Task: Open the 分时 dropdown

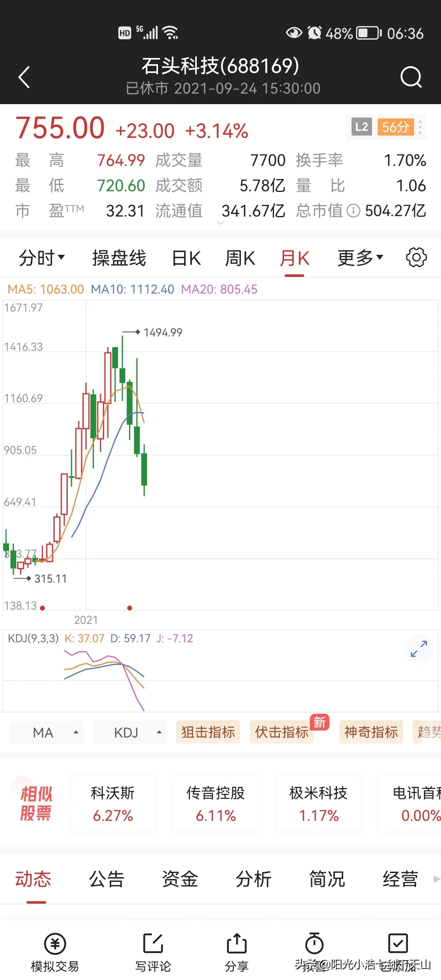Action: [42, 258]
